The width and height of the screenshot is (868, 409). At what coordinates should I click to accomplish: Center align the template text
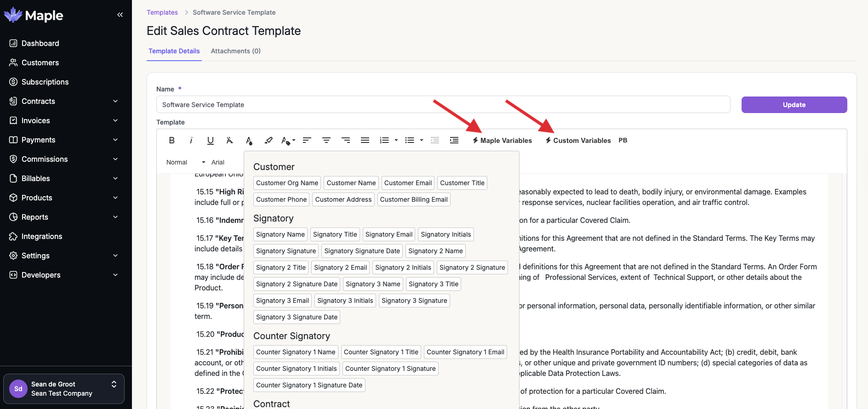[x=326, y=141]
